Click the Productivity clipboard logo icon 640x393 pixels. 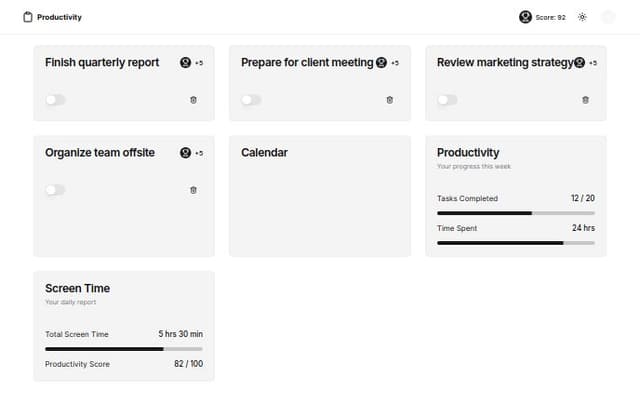coord(28,17)
